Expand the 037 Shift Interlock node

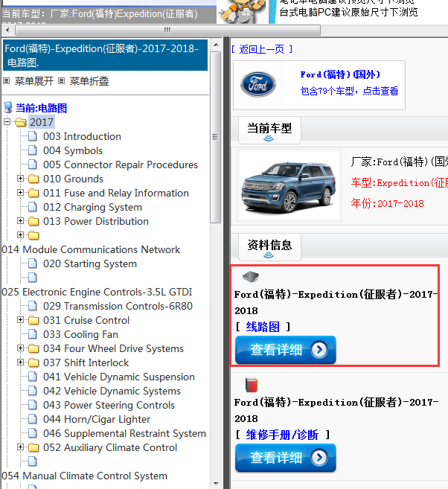click(x=20, y=362)
